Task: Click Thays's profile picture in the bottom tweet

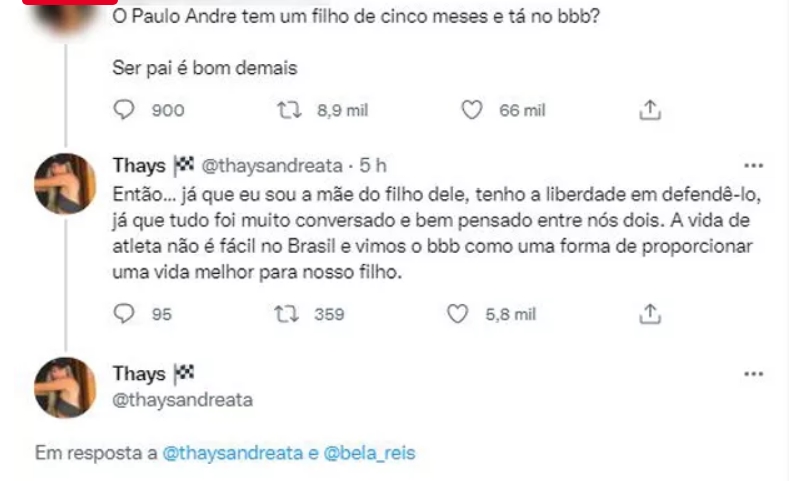Action: click(66, 387)
